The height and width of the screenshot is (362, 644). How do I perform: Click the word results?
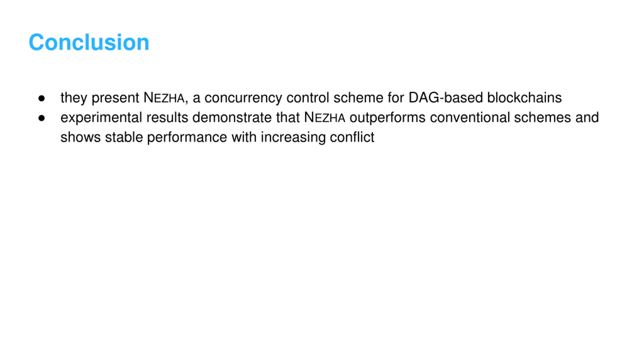point(167,117)
